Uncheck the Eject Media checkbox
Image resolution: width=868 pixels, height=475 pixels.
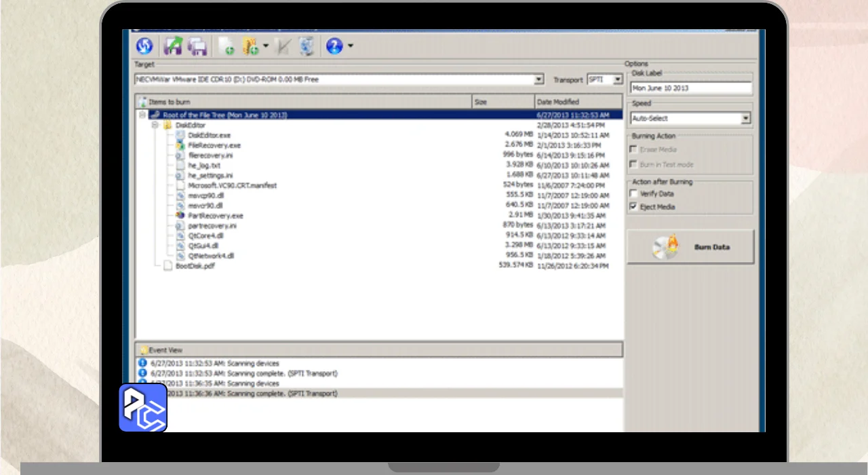(x=634, y=207)
